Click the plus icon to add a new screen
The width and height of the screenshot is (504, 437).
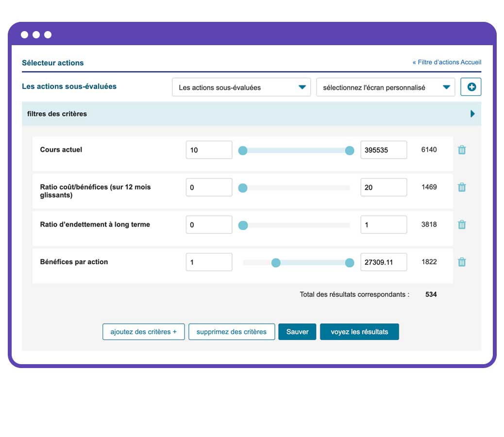[x=470, y=86]
